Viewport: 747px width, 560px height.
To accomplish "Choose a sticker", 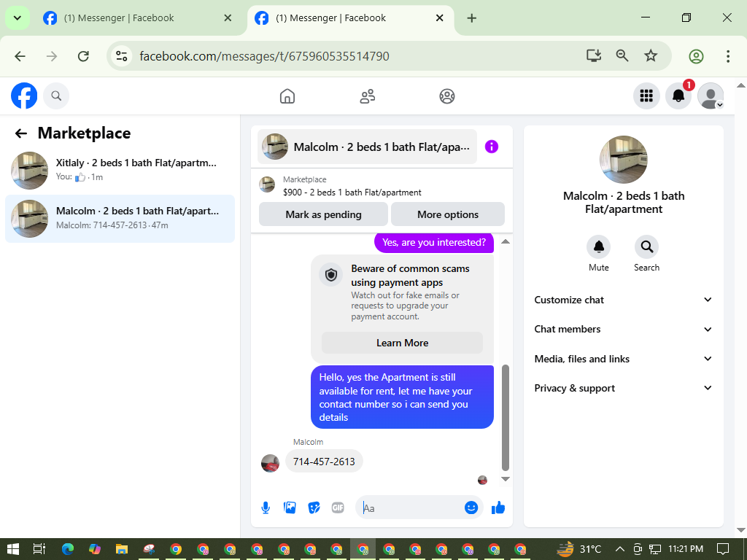I will (314, 508).
